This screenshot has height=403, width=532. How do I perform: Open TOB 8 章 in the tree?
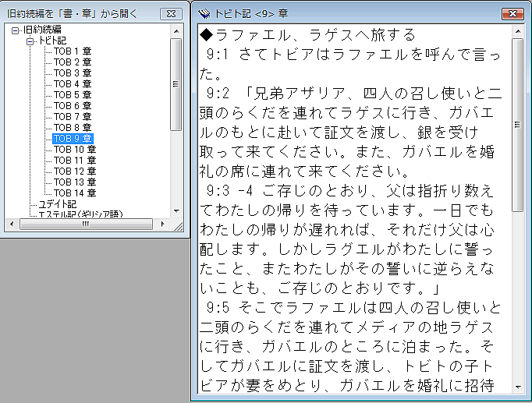pos(73,127)
